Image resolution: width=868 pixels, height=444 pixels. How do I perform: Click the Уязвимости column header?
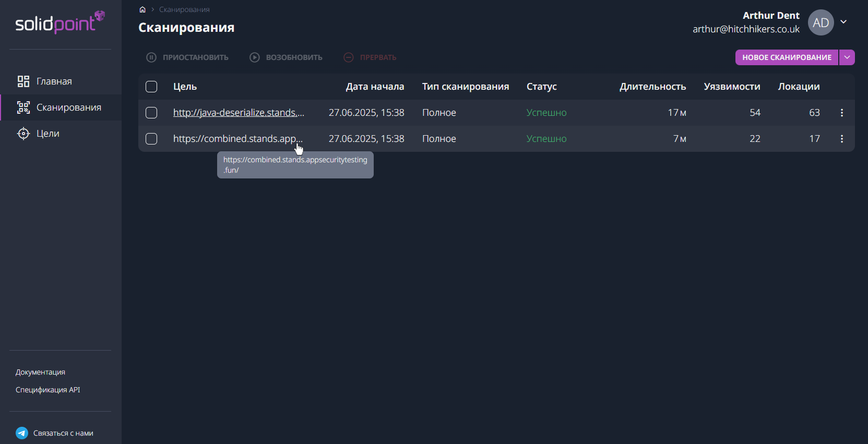(x=732, y=87)
